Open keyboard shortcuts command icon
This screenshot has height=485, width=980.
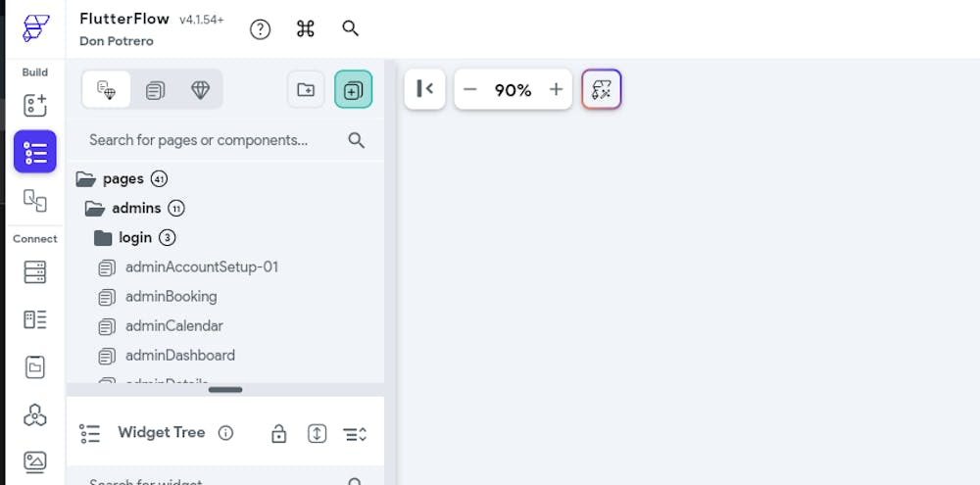[x=305, y=29]
